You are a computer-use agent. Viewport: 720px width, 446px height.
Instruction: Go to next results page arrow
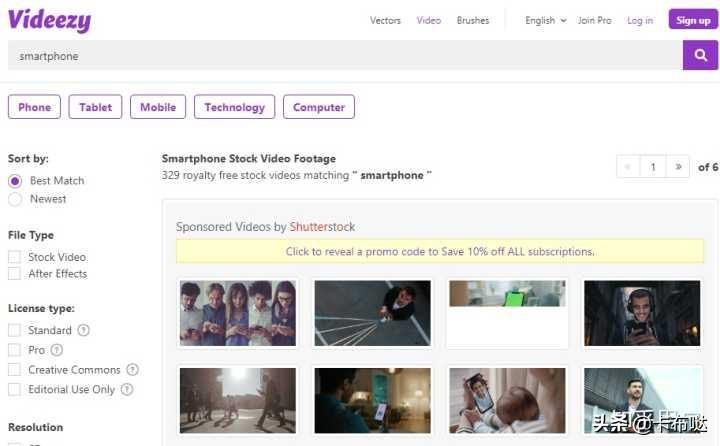click(678, 167)
